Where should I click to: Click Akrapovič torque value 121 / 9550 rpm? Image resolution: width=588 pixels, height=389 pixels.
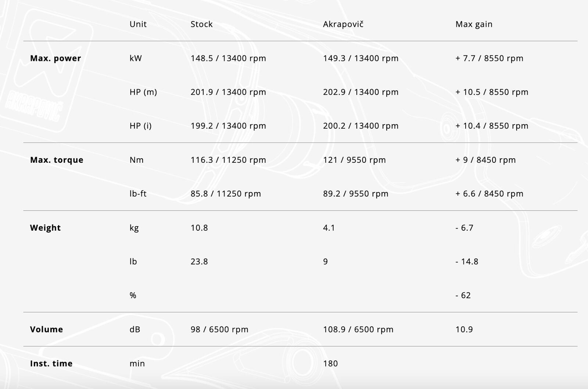click(x=354, y=160)
